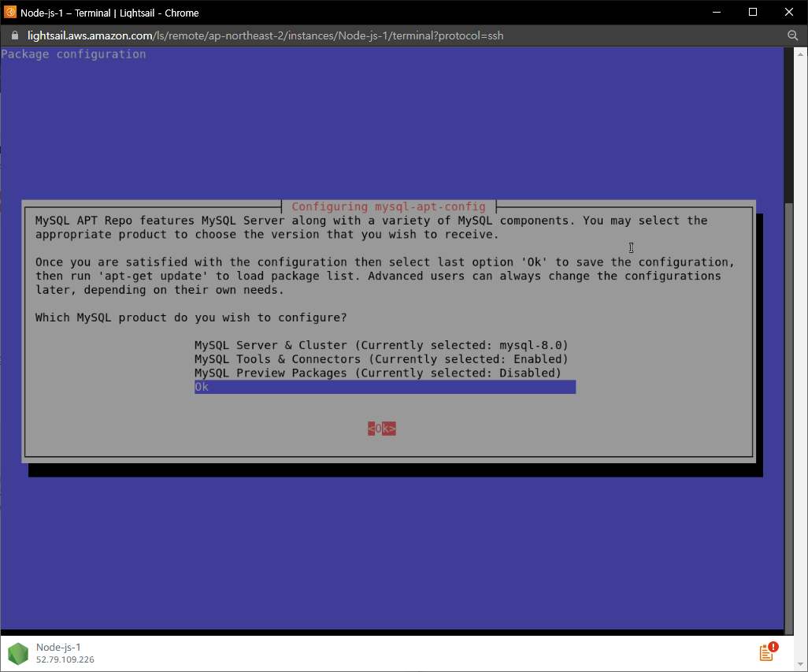The height and width of the screenshot is (672, 808).
Task: Click the 'Configuring mysql-apt-config' dialog title
Action: [388, 206]
